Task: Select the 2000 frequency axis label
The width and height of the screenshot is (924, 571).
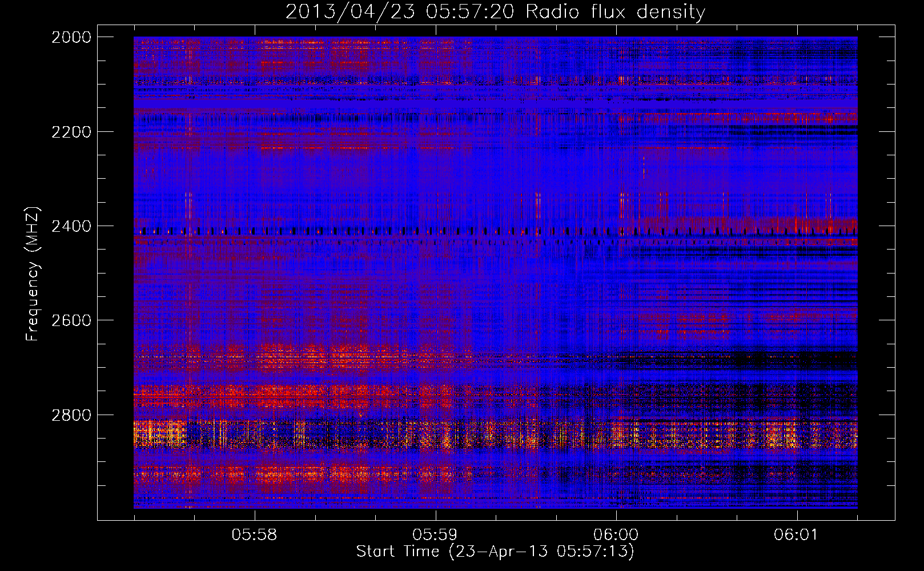Action: [x=71, y=37]
